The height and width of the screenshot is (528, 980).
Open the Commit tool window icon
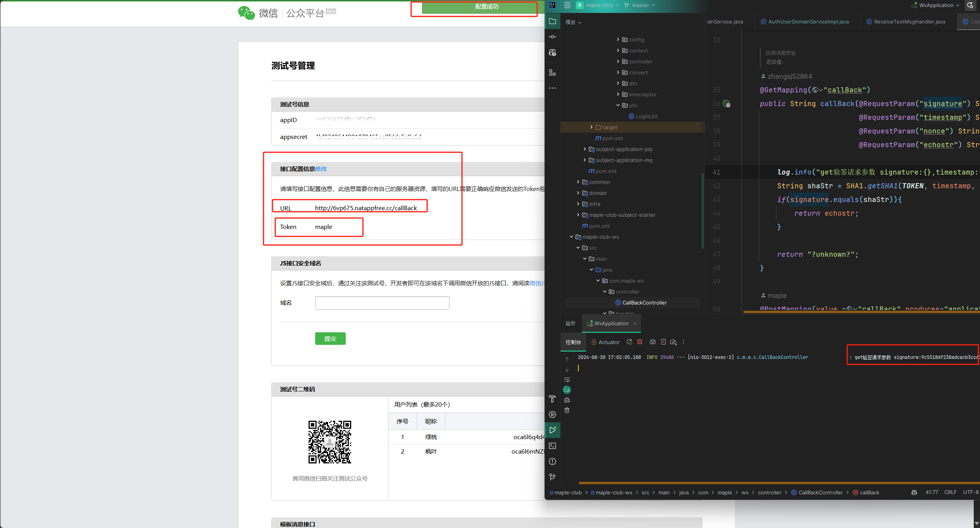[x=552, y=37]
